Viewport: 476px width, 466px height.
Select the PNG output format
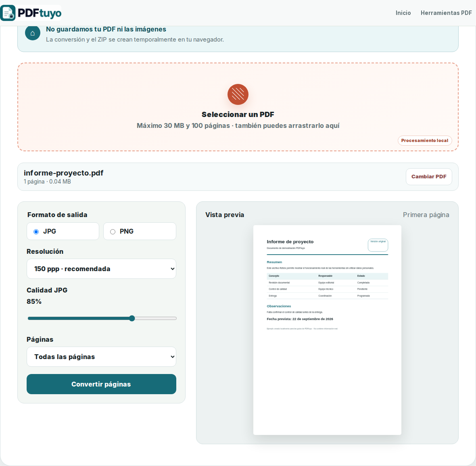(x=140, y=231)
